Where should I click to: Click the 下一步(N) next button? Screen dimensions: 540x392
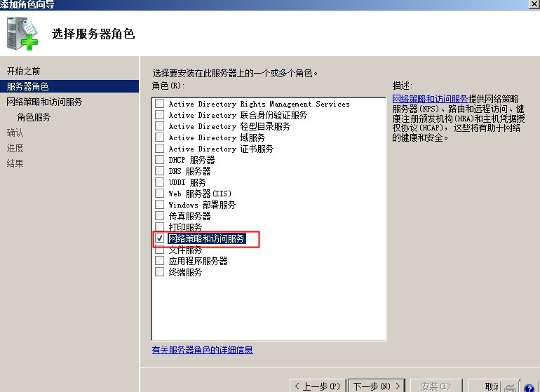tap(377, 386)
